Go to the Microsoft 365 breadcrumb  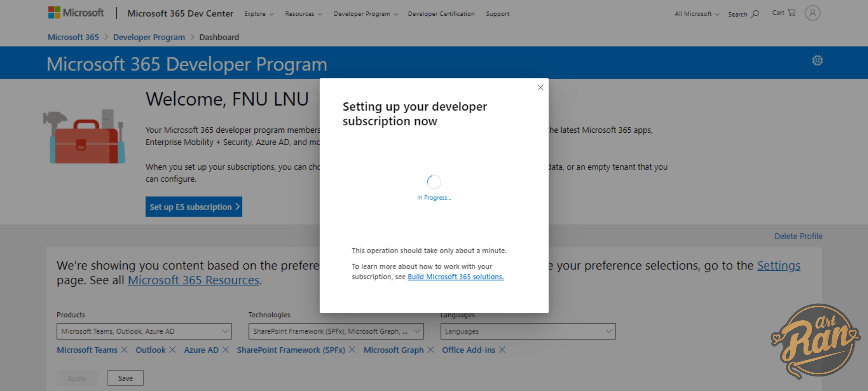(73, 37)
